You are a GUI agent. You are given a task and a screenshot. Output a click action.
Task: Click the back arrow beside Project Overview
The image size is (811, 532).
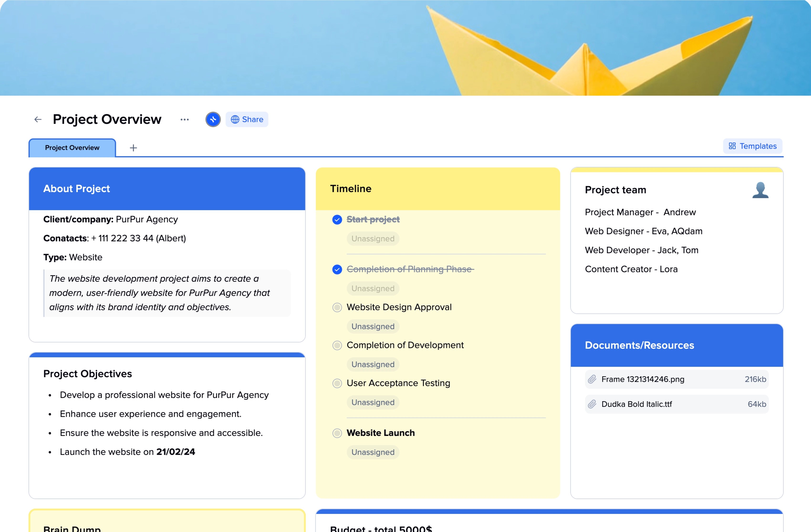coord(38,120)
